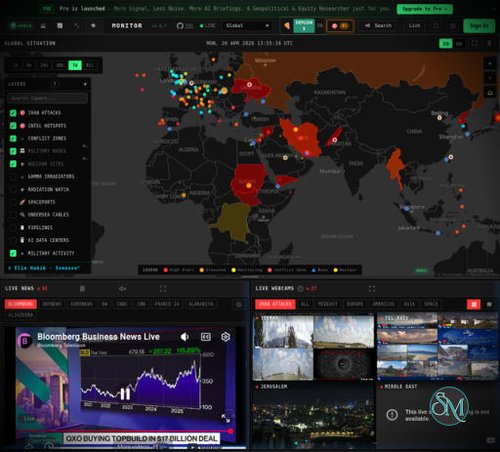The image size is (500, 452).
Task: Select the France 24 channel tab
Action: (167, 304)
